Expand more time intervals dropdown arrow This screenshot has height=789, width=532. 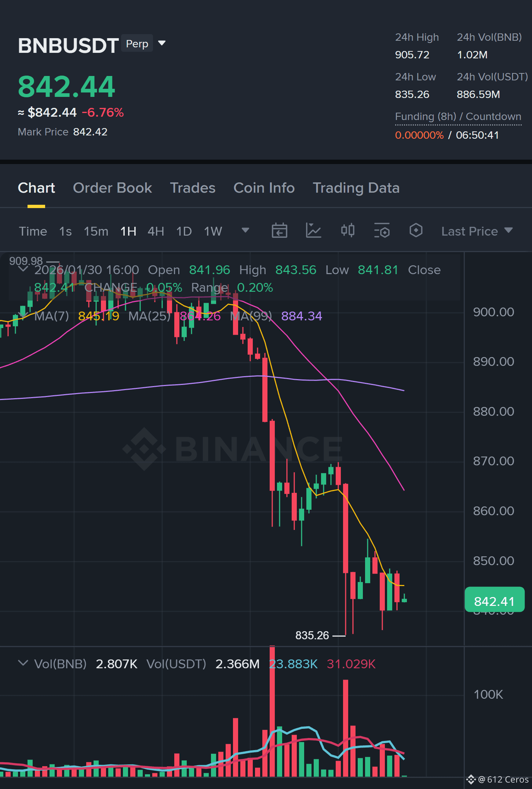pyautogui.click(x=245, y=230)
